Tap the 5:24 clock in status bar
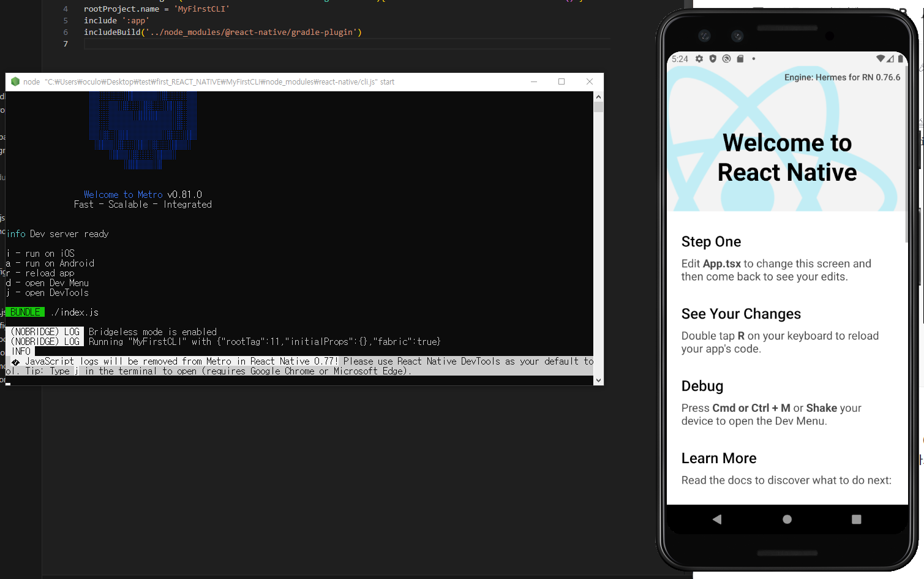 coord(680,59)
